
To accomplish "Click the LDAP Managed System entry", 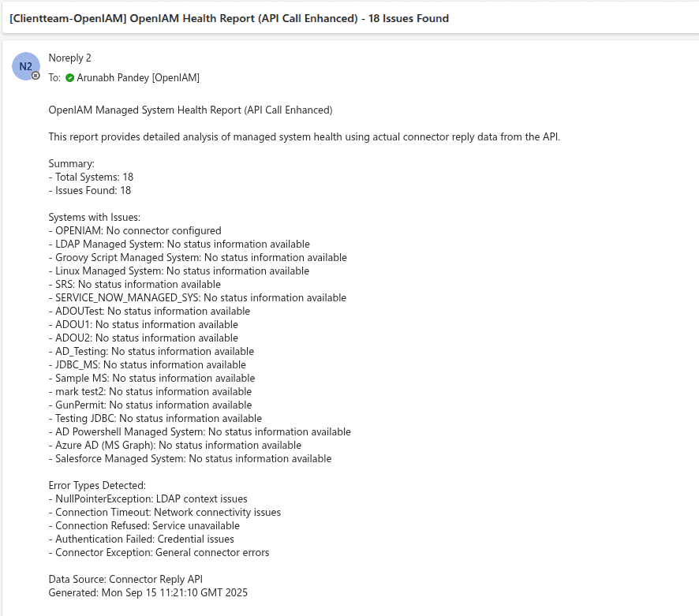I will pos(179,245).
